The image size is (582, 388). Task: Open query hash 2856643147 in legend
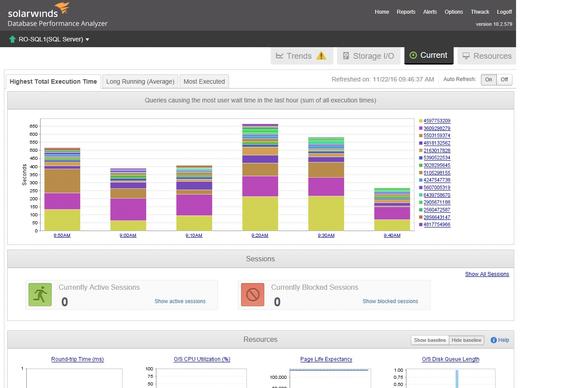(437, 217)
